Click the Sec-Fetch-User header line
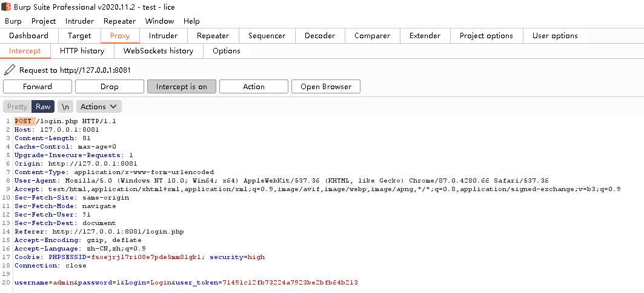This screenshot has width=644, height=293. coord(53,215)
